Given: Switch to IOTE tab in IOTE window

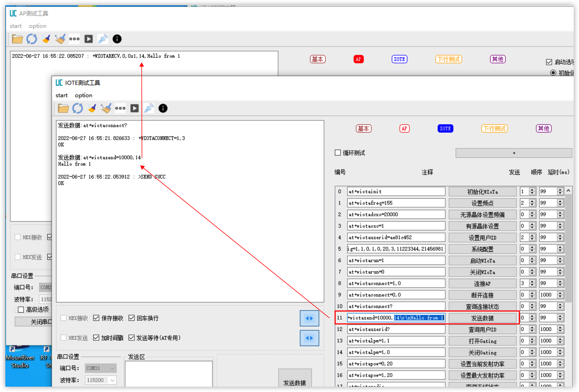Looking at the screenshot, I should [445, 129].
